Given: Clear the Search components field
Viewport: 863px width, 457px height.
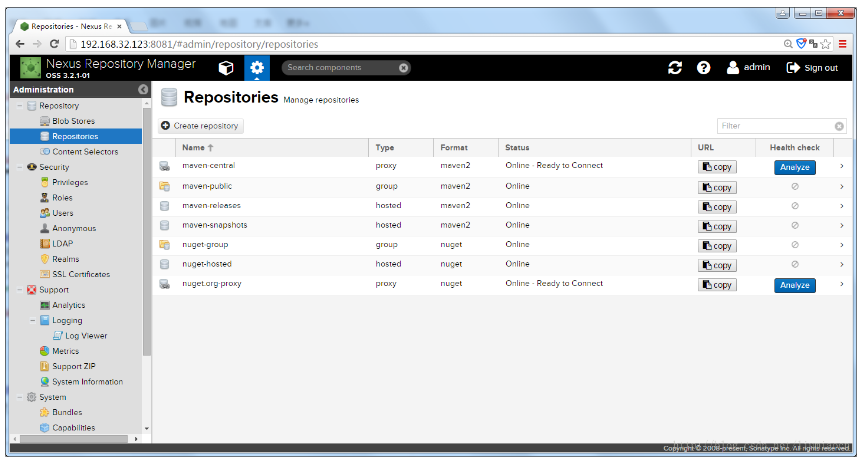Looking at the screenshot, I should click(x=403, y=68).
